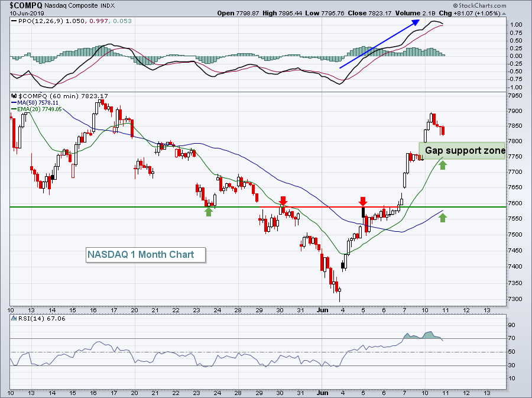
Task: Click the -1.00 label on the PPO axis
Action: [x=515, y=87]
